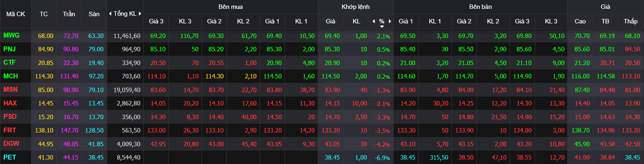Click the Khớp lệnh group header

(x=355, y=7)
